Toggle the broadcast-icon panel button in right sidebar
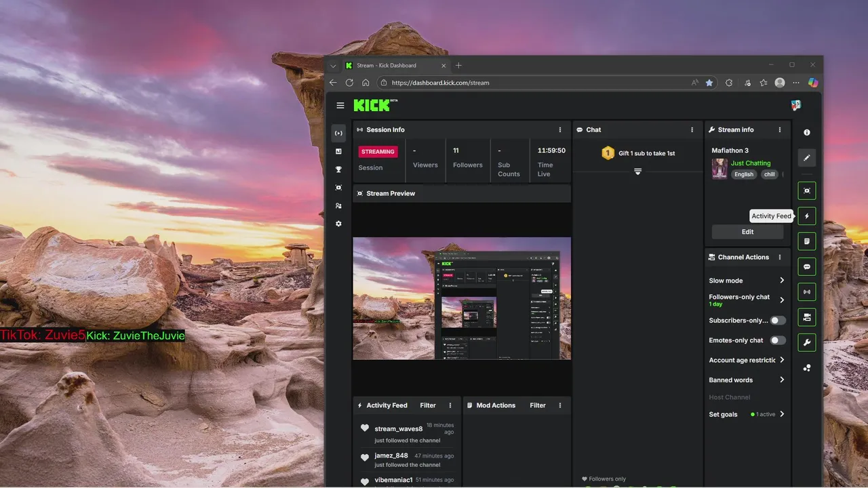Image resolution: width=868 pixels, height=488 pixels. 807,292
